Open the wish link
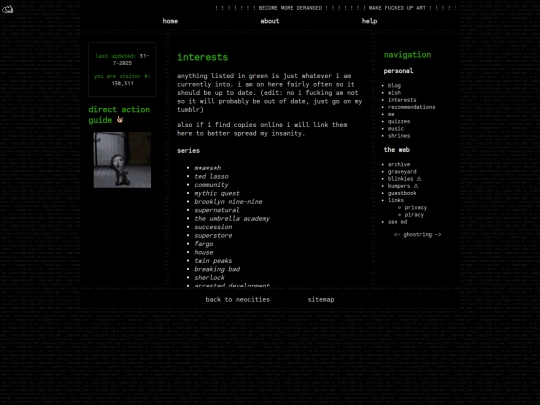This screenshot has width=540, height=405. tap(394, 93)
